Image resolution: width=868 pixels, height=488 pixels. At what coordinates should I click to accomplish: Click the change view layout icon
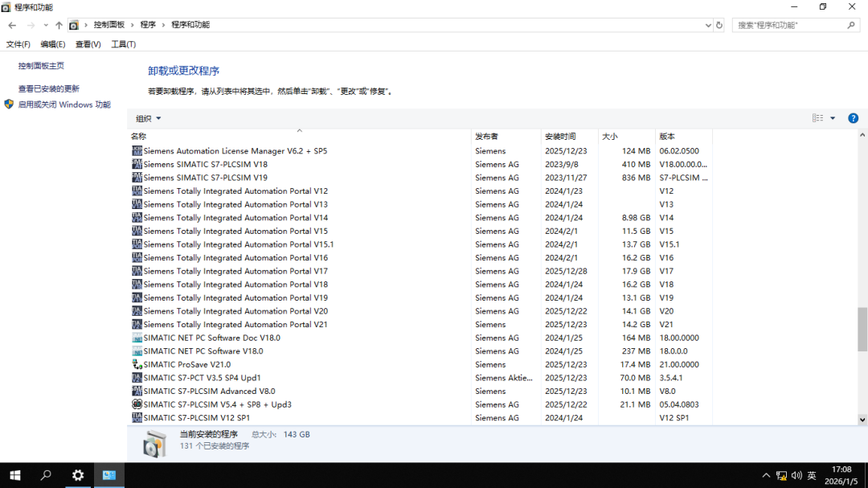click(x=817, y=118)
